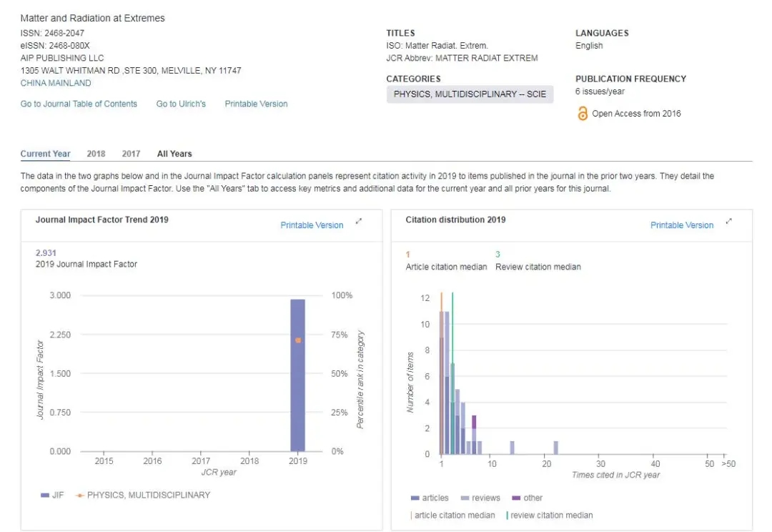Click the CHINA MAINLAND link
This screenshot has width=772, height=532.
pyautogui.click(x=56, y=83)
